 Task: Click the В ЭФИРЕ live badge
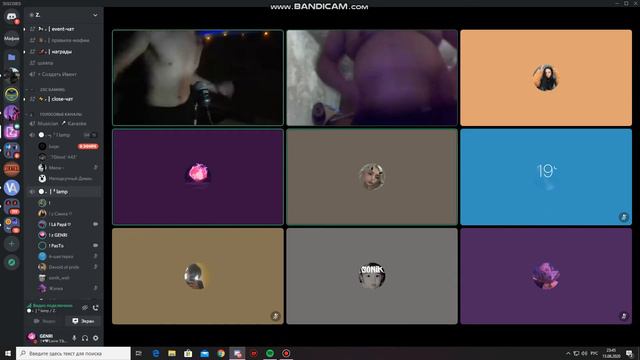(88, 146)
